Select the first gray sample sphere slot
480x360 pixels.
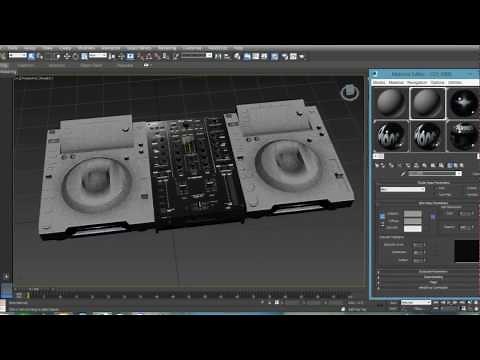click(x=391, y=103)
